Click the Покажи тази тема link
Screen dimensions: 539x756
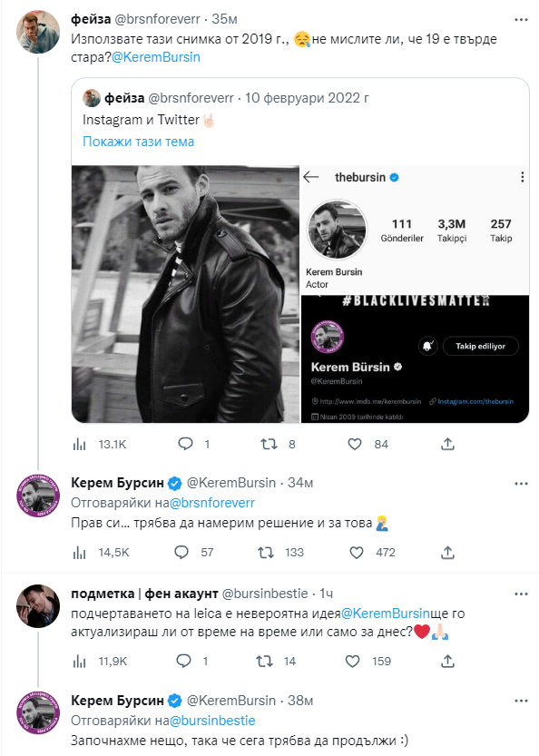[138, 142]
